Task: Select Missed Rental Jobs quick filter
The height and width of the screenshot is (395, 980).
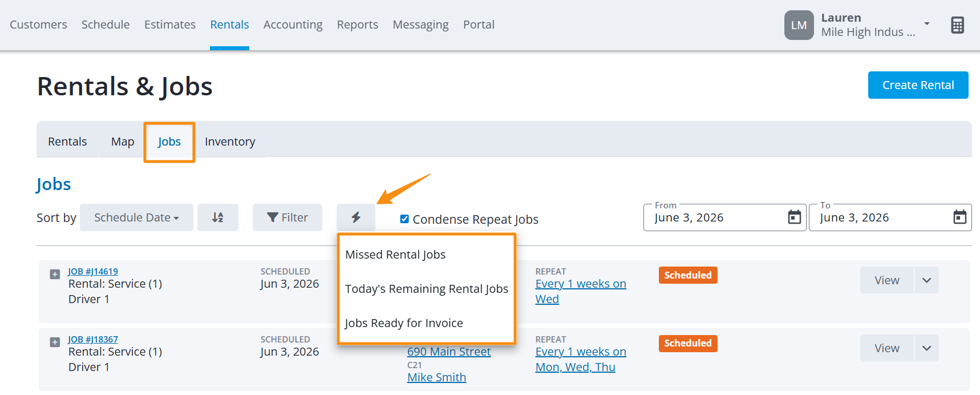Action: tap(395, 255)
